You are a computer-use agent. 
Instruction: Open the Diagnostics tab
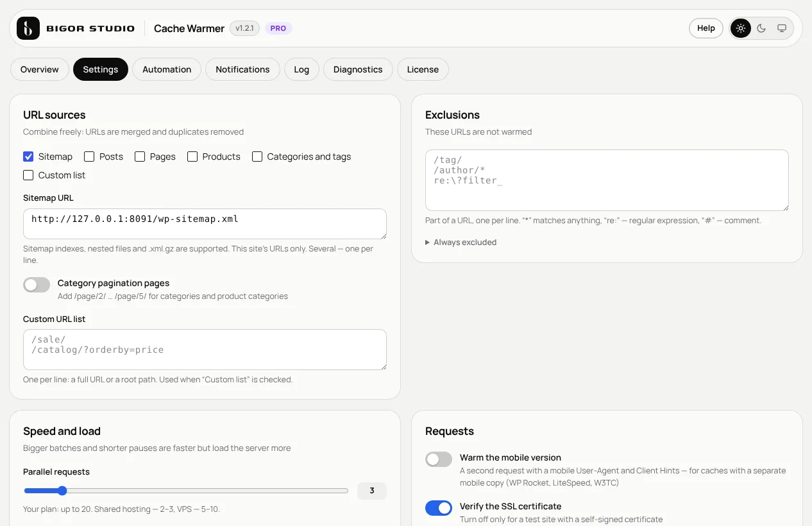(358, 69)
